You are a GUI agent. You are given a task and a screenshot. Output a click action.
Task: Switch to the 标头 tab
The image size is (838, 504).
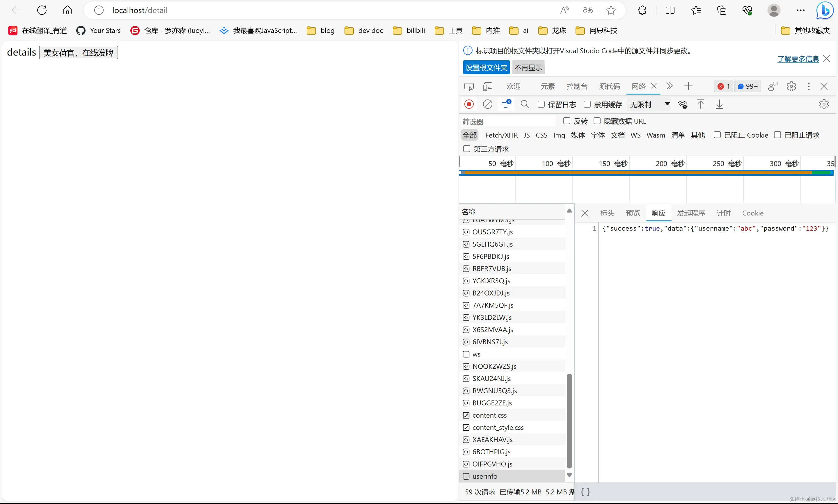coord(607,213)
